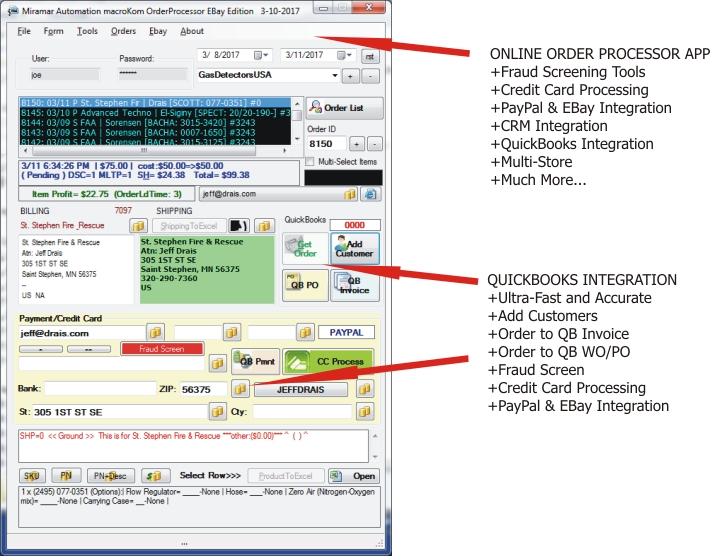The width and height of the screenshot is (710, 556).
Task: Click the PAYPAL payment type box
Action: (346, 332)
